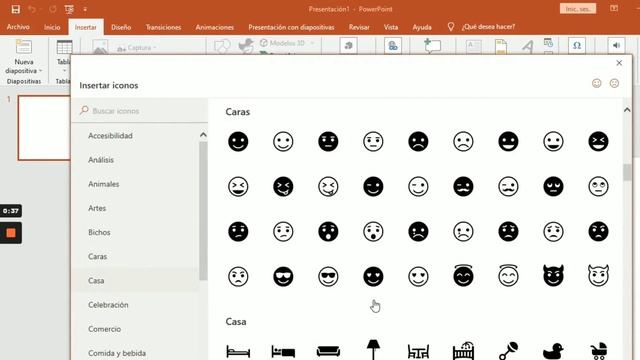
Task: Open the Transiciones tab
Action: [x=163, y=27]
